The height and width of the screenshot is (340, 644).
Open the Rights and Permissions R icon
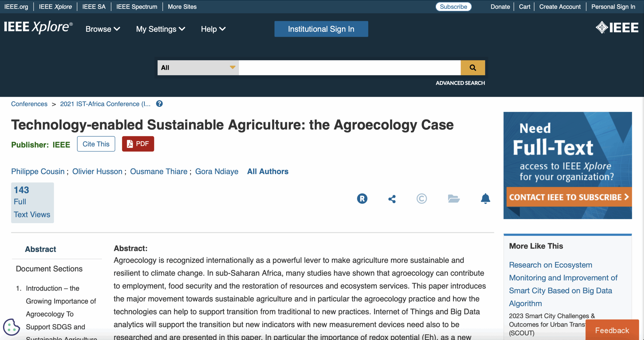tap(362, 198)
